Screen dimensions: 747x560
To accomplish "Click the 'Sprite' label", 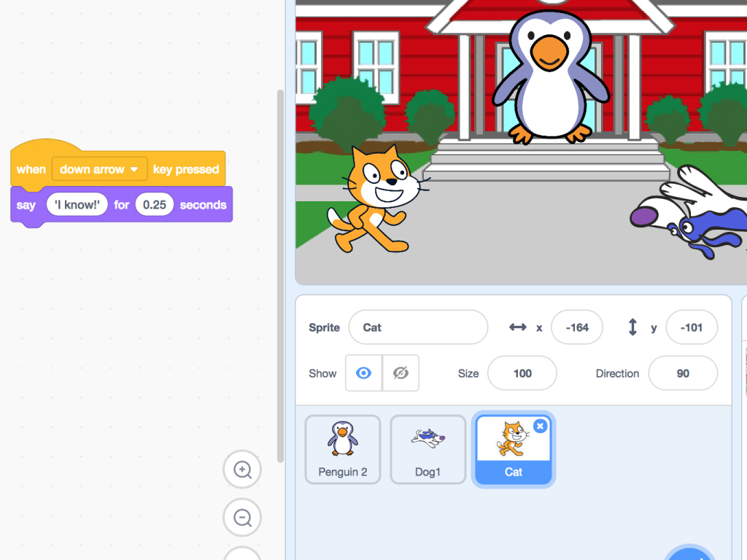I will (x=324, y=327).
